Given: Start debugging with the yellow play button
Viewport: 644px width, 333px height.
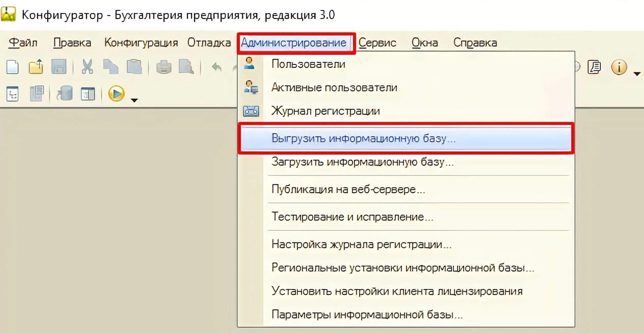Looking at the screenshot, I should pyautogui.click(x=116, y=93).
